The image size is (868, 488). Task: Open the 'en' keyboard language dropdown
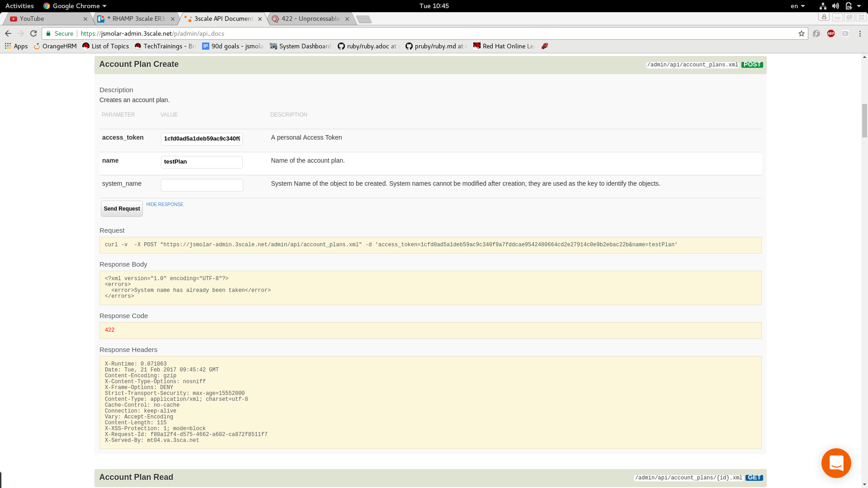[x=797, y=6]
